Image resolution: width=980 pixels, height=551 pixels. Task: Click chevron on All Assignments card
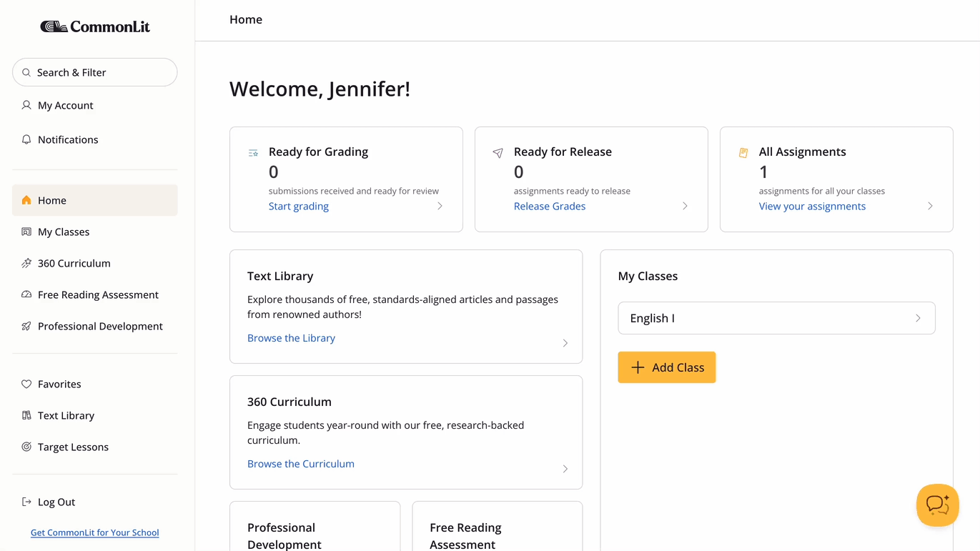point(930,206)
